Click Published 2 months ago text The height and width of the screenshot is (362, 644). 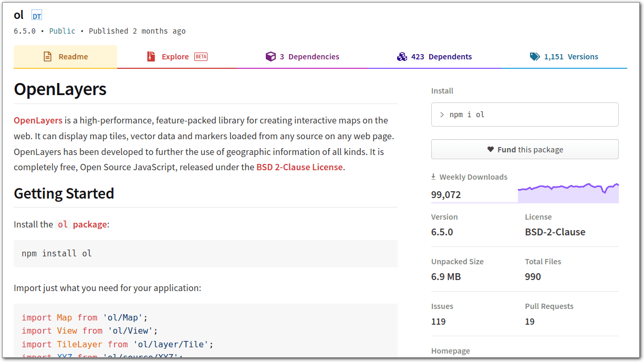pos(137,31)
